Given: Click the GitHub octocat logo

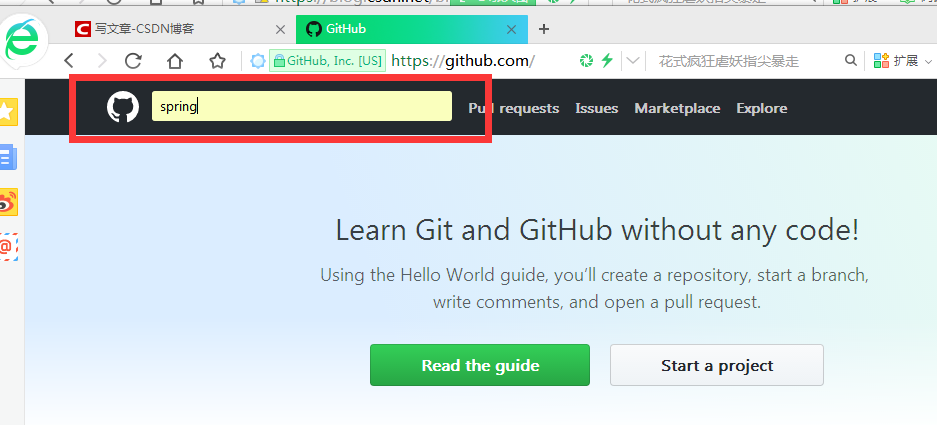Looking at the screenshot, I should [123, 108].
